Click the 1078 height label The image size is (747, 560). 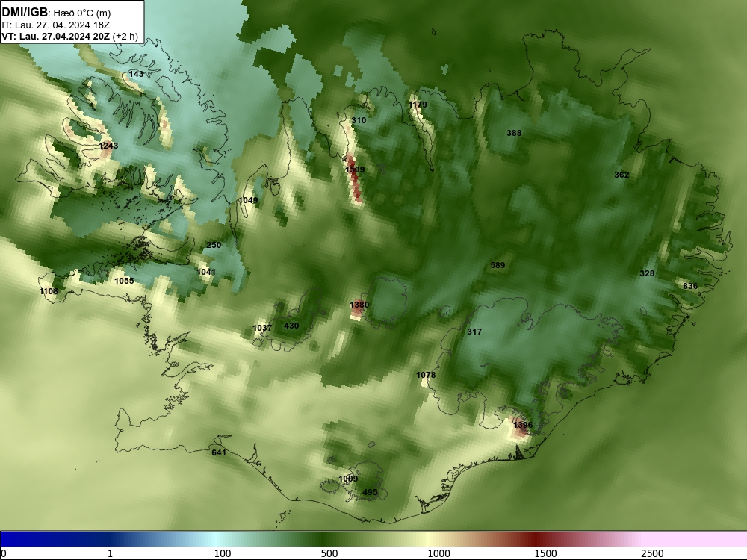[x=426, y=375]
